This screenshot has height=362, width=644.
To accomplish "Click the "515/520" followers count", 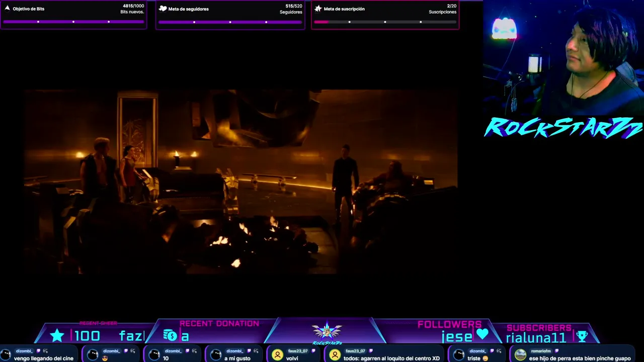I will tap(294, 6).
